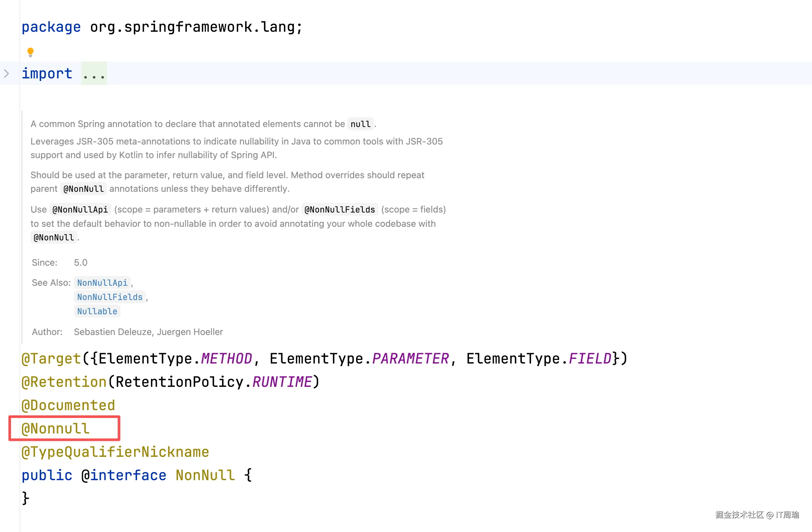Image resolution: width=812 pixels, height=532 pixels.
Task: Click the @TypeQualifierNickname annotation
Action: click(x=115, y=452)
